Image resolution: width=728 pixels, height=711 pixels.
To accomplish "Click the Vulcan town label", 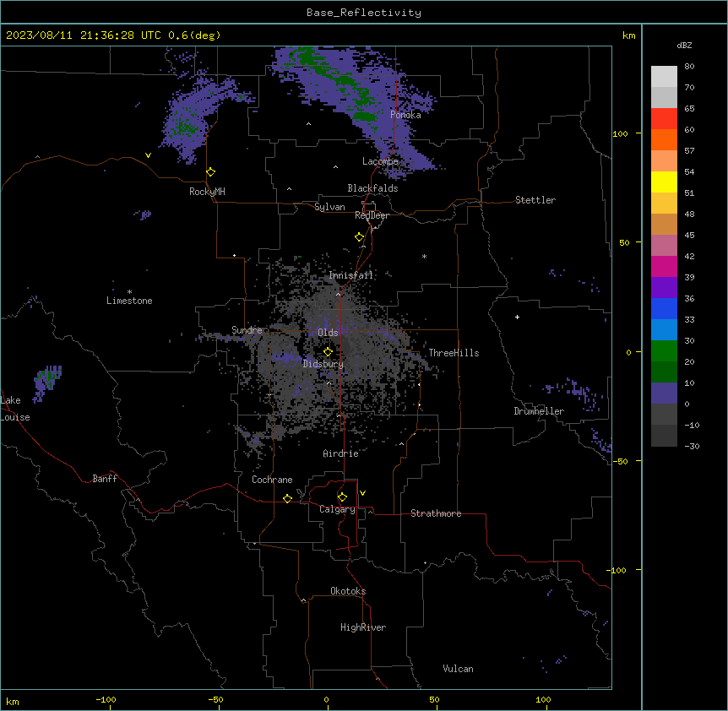I will pos(458,669).
